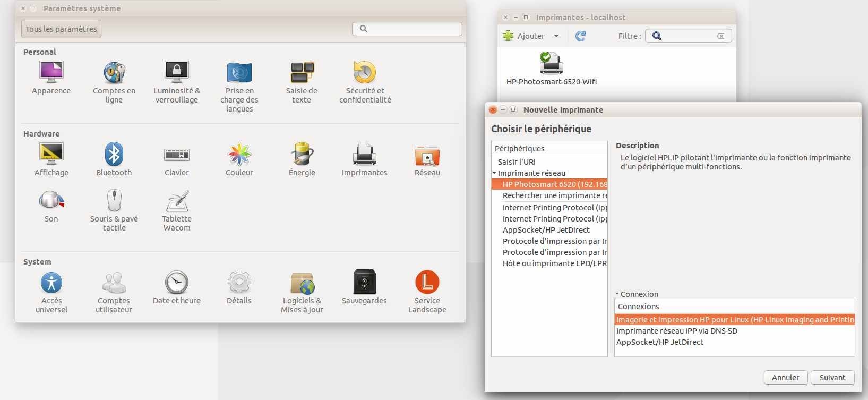The image size is (868, 400).
Task: Click Tous les paramètres button
Action: coord(61,29)
